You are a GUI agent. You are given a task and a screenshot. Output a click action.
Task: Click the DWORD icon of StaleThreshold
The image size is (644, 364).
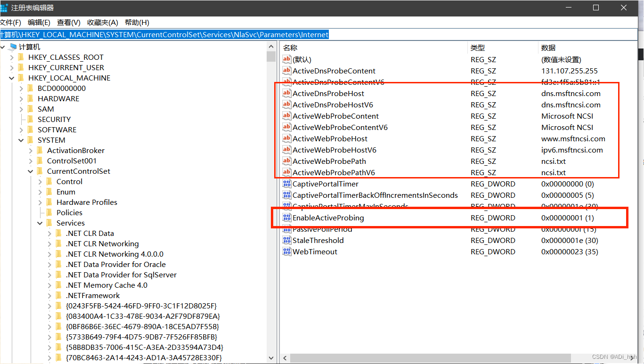[287, 240]
